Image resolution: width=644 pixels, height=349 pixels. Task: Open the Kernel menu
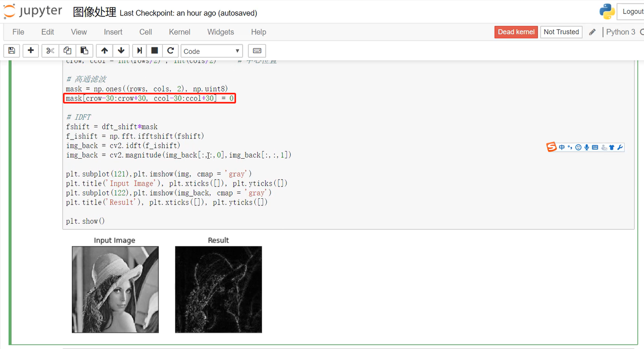(179, 32)
